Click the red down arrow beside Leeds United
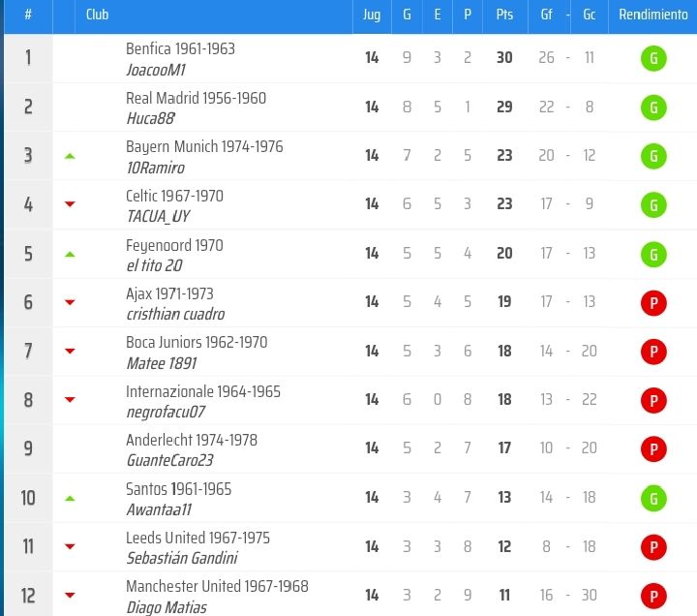Image resolution: width=697 pixels, height=616 pixels. (70, 546)
